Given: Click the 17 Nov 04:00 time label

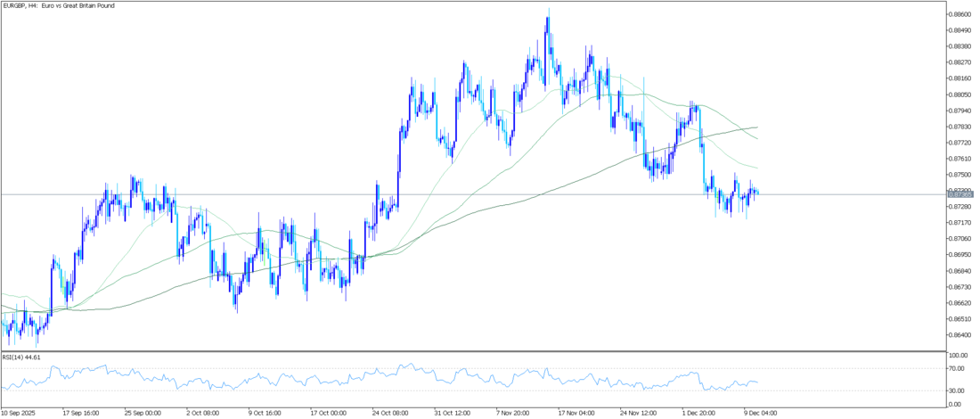Looking at the screenshot, I should click(576, 413).
